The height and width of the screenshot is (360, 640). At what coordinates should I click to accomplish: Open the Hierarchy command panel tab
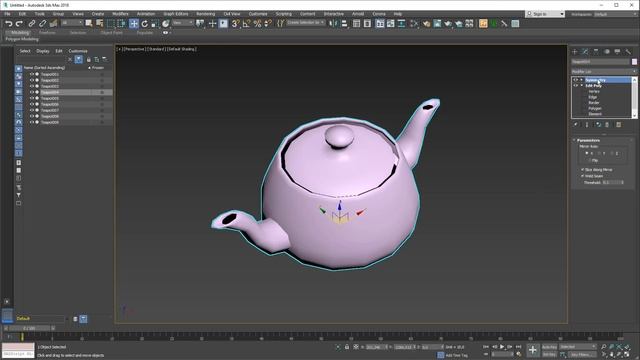tap(596, 52)
